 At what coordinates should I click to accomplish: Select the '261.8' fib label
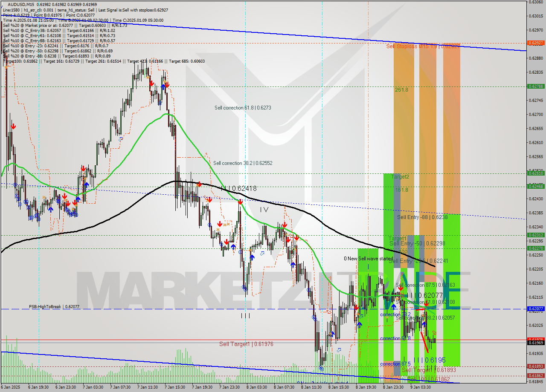tap(401, 89)
